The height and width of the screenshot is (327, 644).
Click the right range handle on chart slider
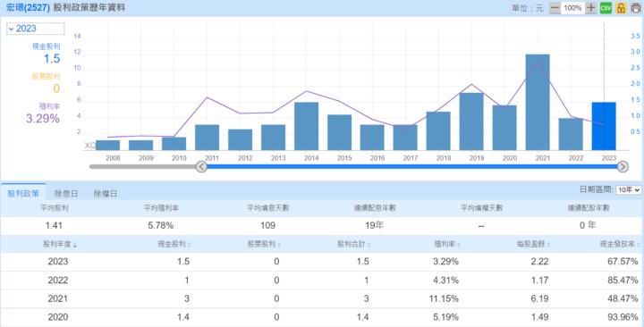click(x=623, y=166)
